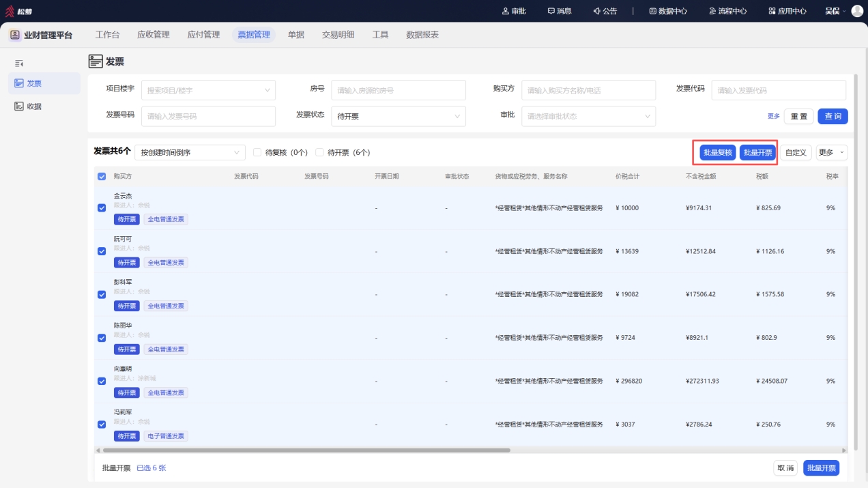Open the 发票状态 dropdown showing 待开票
This screenshot has width=868, height=488.
click(x=399, y=116)
